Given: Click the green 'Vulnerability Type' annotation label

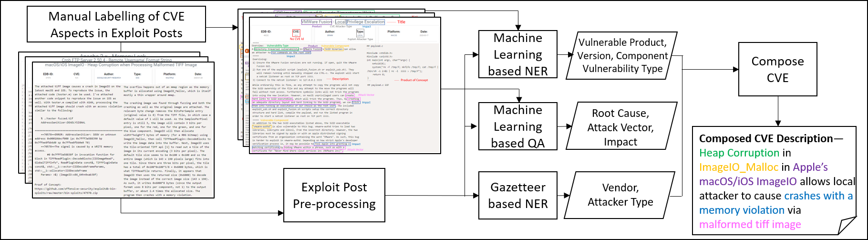Looking at the screenshot, I should tap(278, 46).
